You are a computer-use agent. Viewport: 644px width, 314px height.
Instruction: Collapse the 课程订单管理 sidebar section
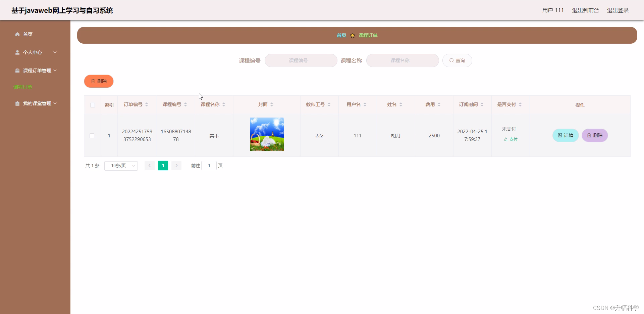pos(56,71)
